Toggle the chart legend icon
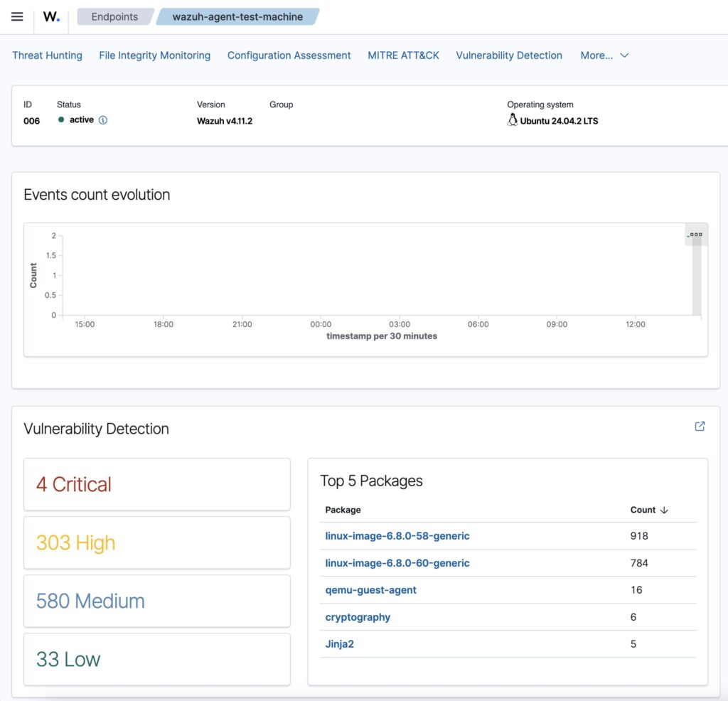 point(695,235)
